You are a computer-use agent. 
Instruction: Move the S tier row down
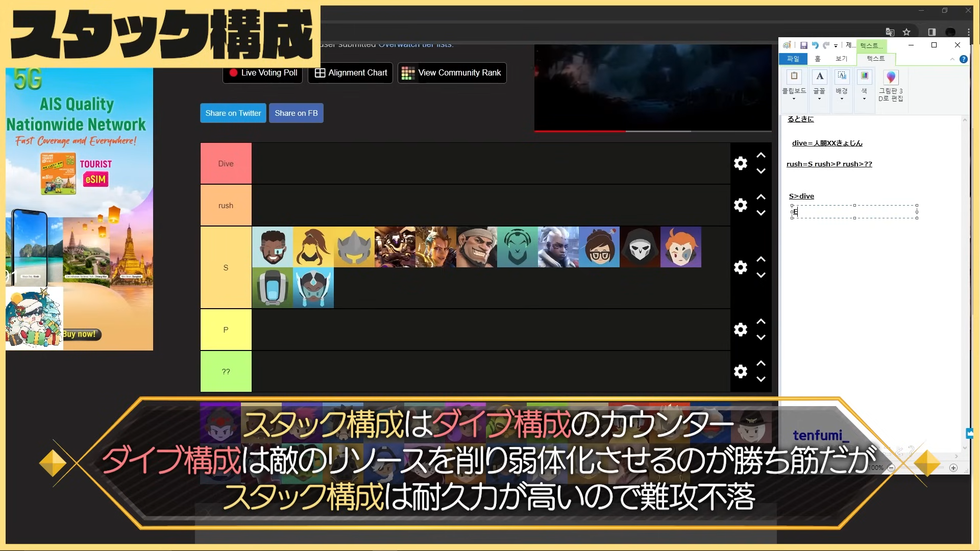(x=761, y=275)
